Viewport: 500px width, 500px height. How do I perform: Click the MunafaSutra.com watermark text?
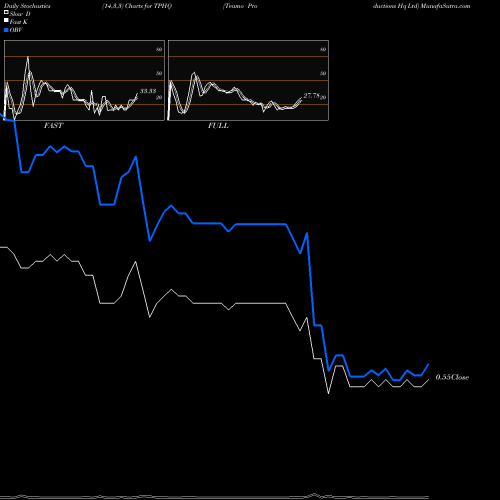point(445,6)
